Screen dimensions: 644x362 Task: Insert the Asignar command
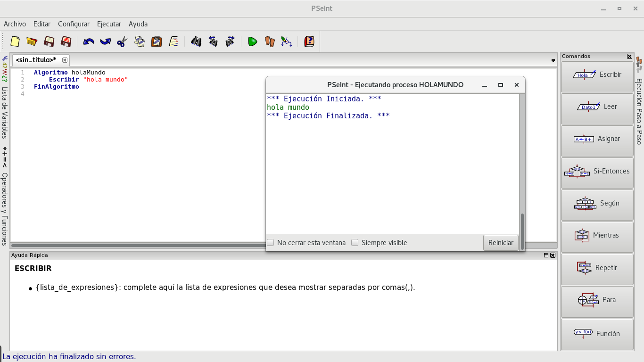(597, 141)
